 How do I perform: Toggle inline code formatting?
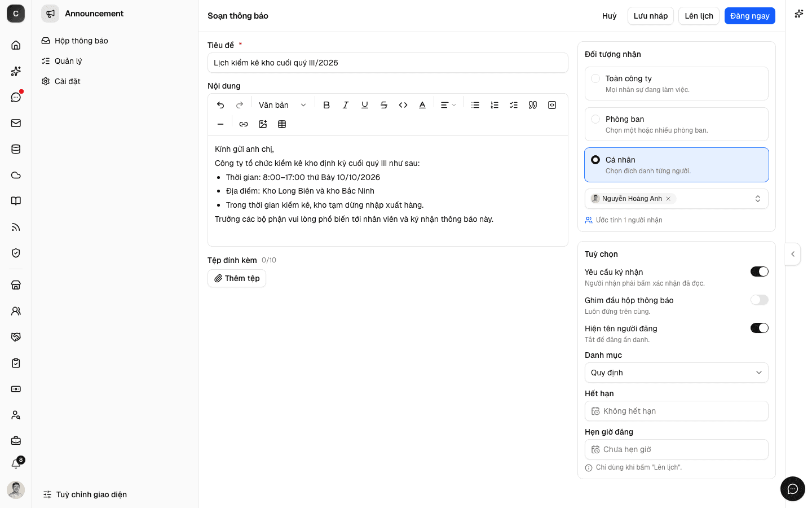[403, 105]
